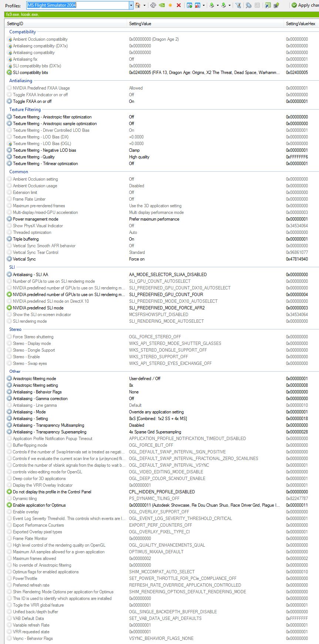
Task: Click gear icon beside Vertical Sync row
Action: pyautogui.click(x=9, y=259)
